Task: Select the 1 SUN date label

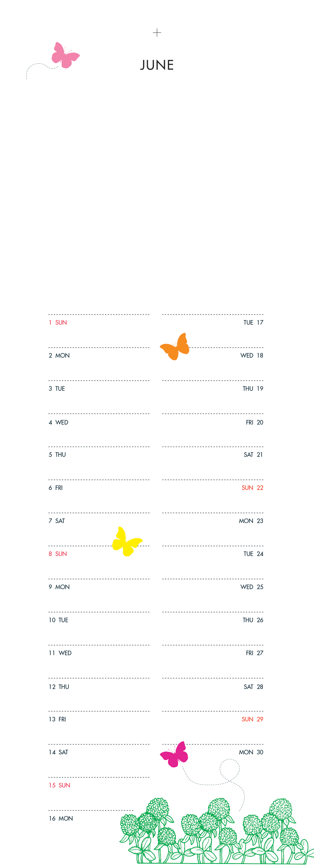Action: [58, 323]
